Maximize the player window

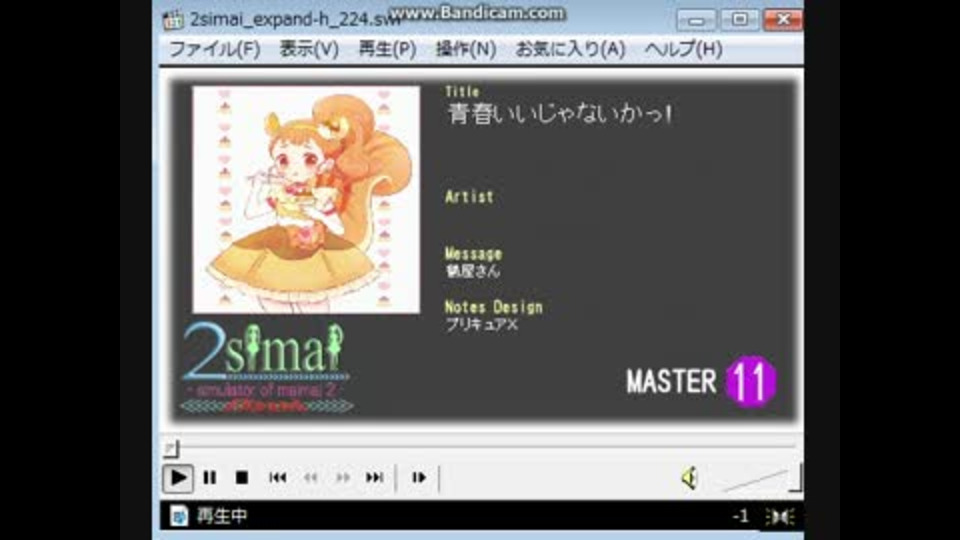click(739, 20)
